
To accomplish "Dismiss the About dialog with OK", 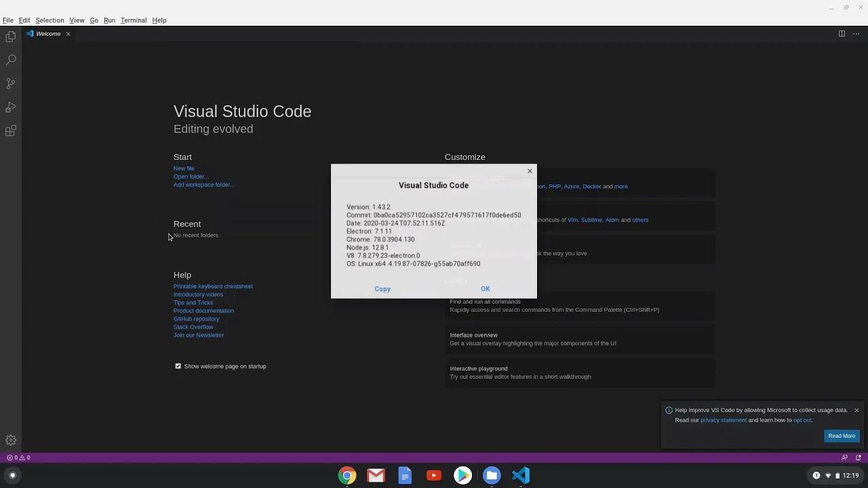I will point(485,289).
